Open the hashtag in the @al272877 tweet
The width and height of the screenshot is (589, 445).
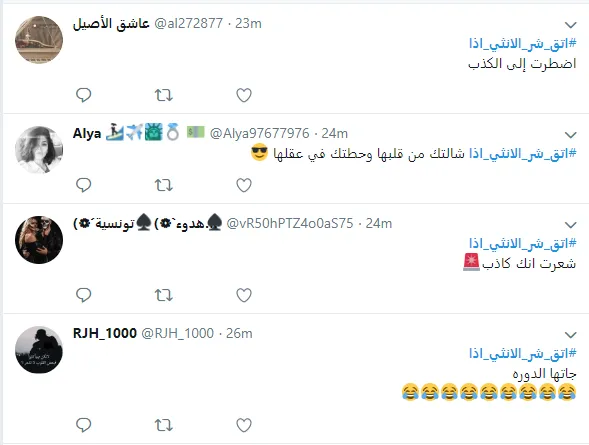523,44
